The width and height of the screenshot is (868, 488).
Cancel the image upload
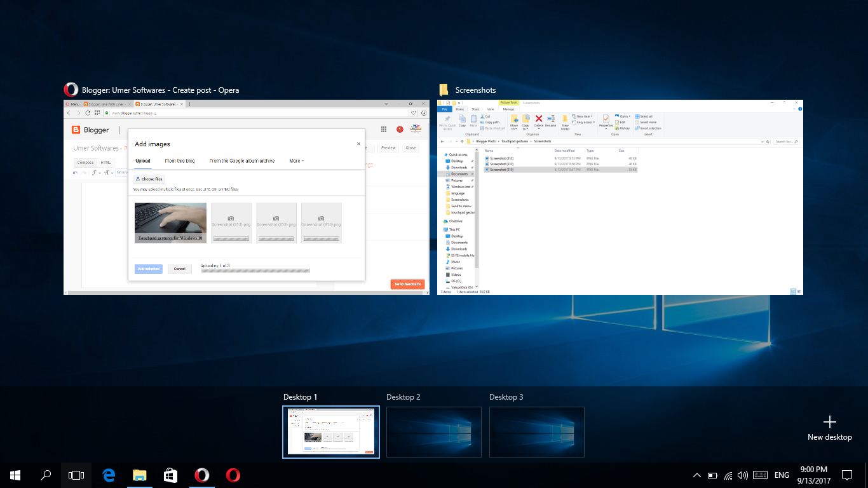180,269
